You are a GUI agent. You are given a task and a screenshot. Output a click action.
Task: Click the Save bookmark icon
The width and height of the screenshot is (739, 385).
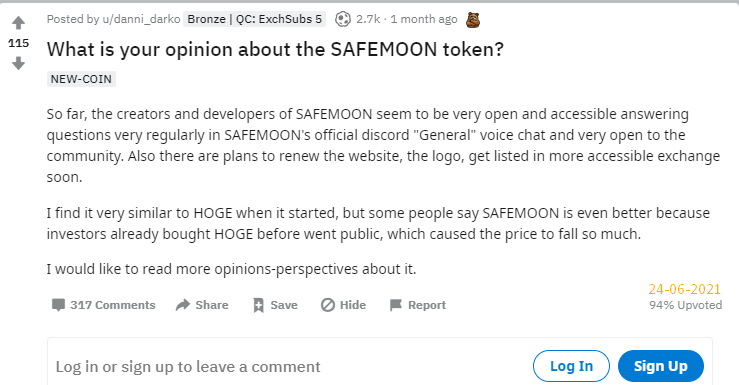pyautogui.click(x=258, y=305)
